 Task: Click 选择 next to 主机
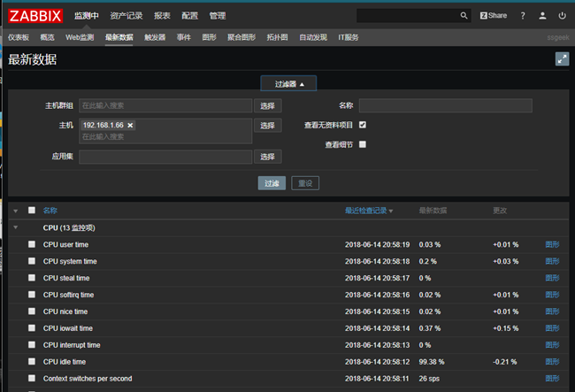pyautogui.click(x=268, y=126)
